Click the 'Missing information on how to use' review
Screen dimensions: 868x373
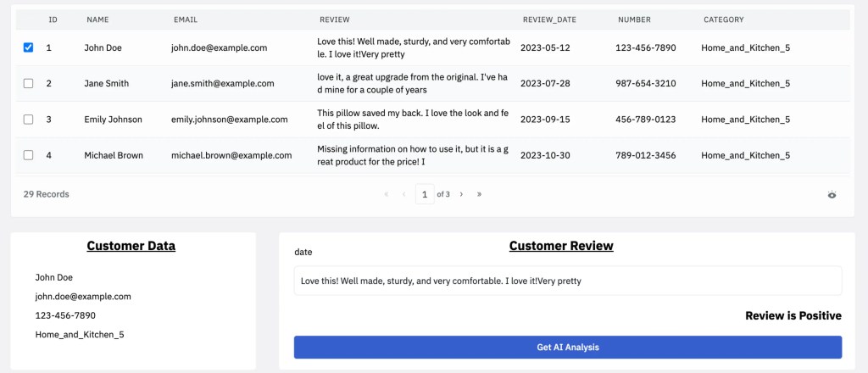[x=413, y=155]
